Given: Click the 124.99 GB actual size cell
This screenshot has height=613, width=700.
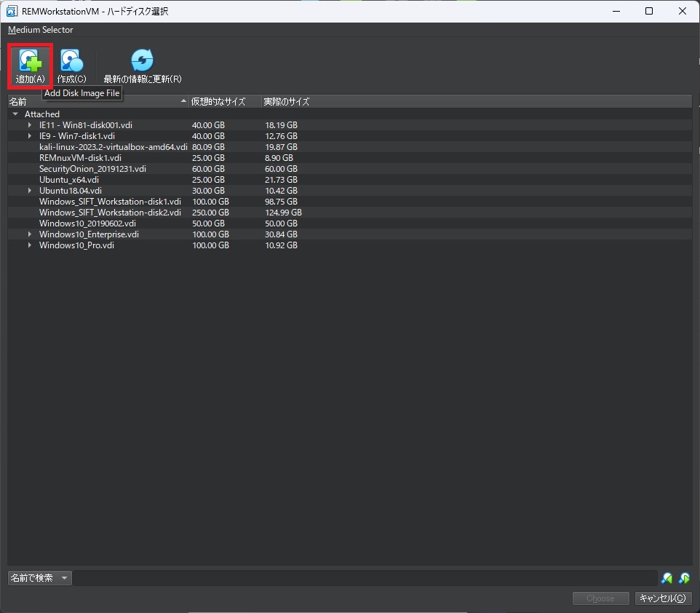Looking at the screenshot, I should (284, 213).
